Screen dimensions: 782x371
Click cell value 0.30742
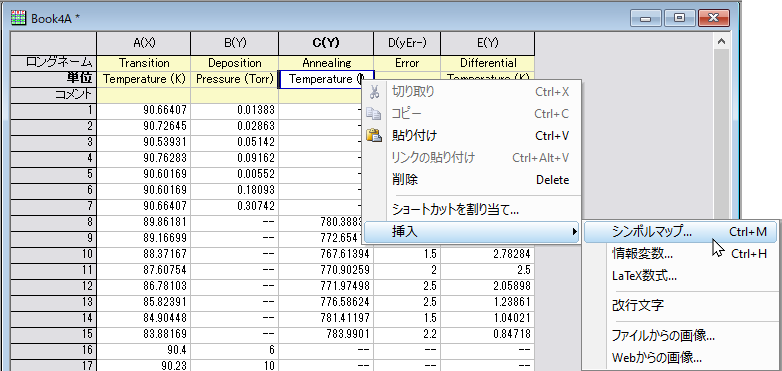point(234,206)
